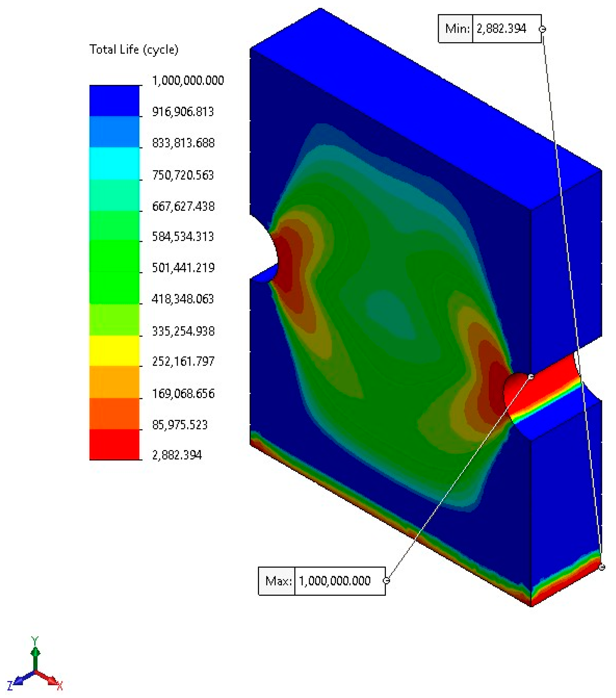Viewport: 616px width, 698px height.
Task: Click the 1,000,000.000 value at legend top
Action: 188,81
